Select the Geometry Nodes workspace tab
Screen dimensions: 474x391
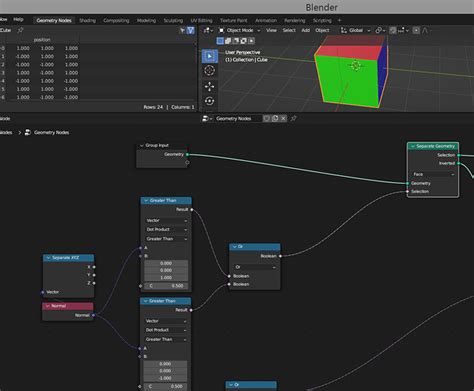[x=54, y=20]
